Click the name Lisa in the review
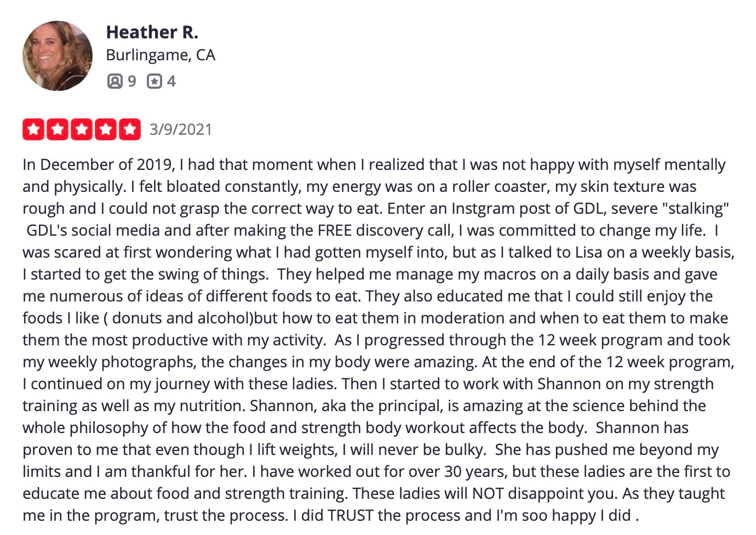This screenshot has height=535, width=756. point(589,252)
